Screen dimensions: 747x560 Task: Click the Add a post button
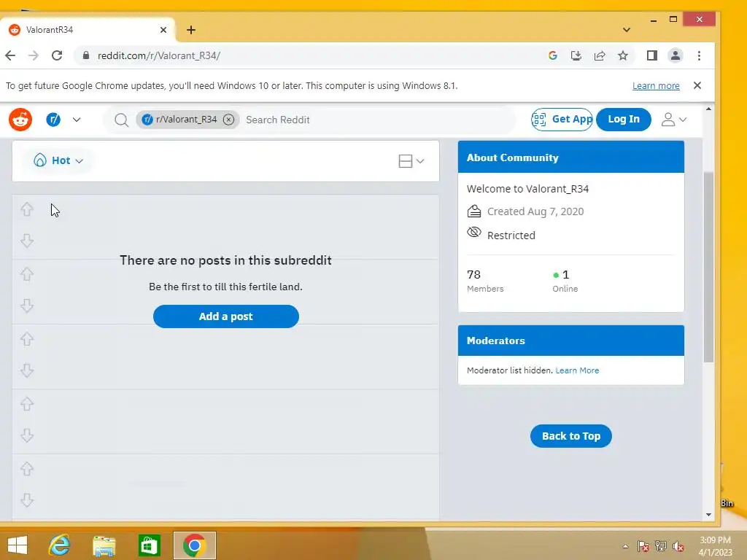[226, 316]
